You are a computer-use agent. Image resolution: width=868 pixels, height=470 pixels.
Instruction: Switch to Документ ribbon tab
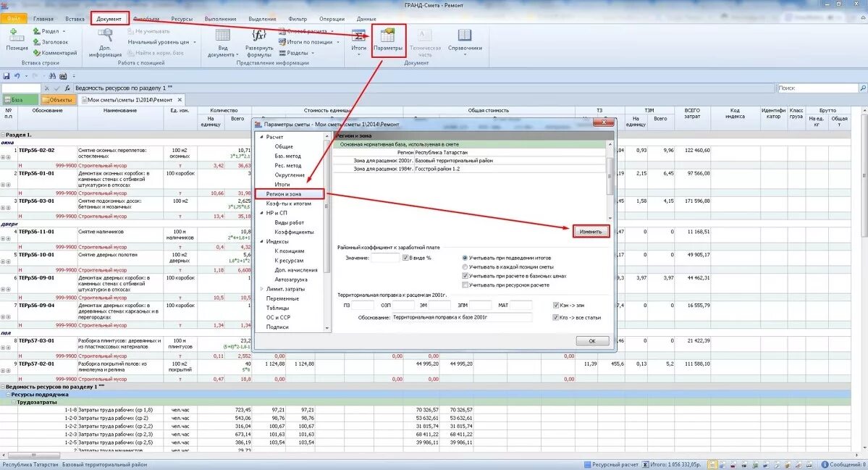tap(109, 19)
